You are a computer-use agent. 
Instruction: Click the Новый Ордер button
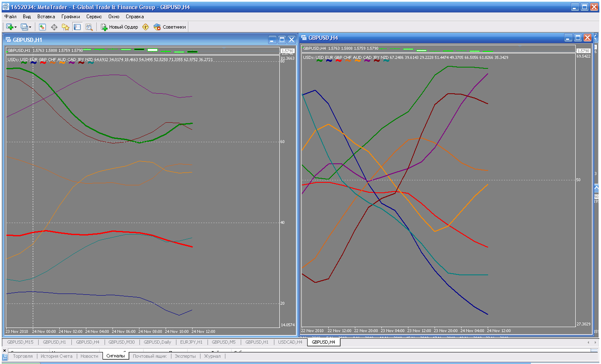(120, 27)
